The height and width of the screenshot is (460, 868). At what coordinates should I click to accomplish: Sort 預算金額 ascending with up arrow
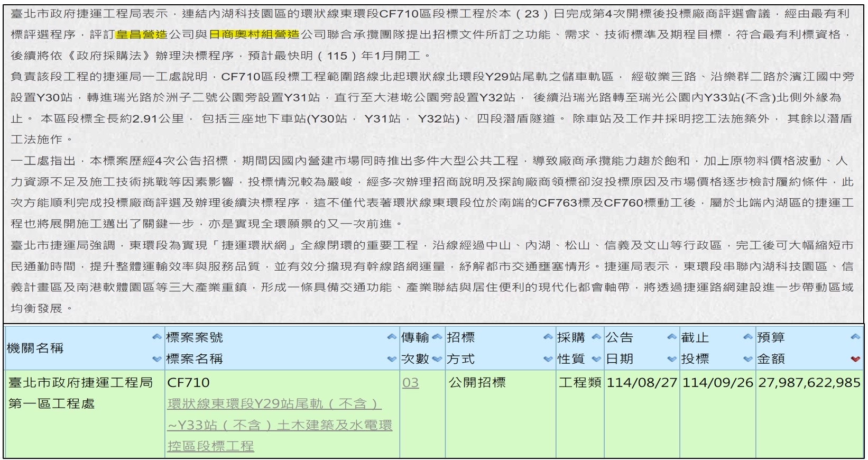pos(855,337)
